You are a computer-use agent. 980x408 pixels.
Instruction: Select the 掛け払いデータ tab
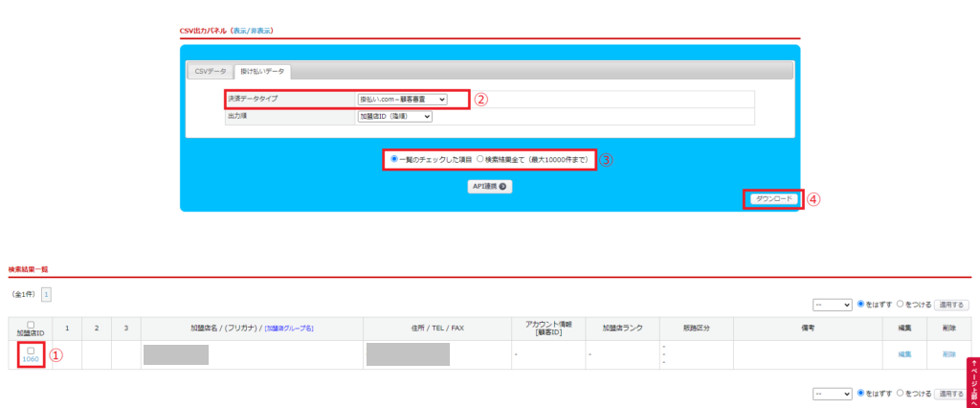pos(262,72)
